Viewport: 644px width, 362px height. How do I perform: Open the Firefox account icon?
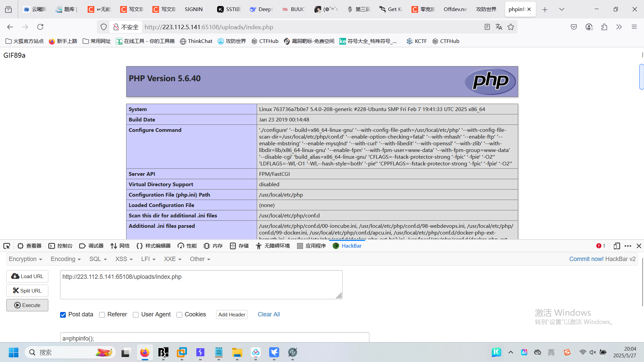click(x=589, y=27)
